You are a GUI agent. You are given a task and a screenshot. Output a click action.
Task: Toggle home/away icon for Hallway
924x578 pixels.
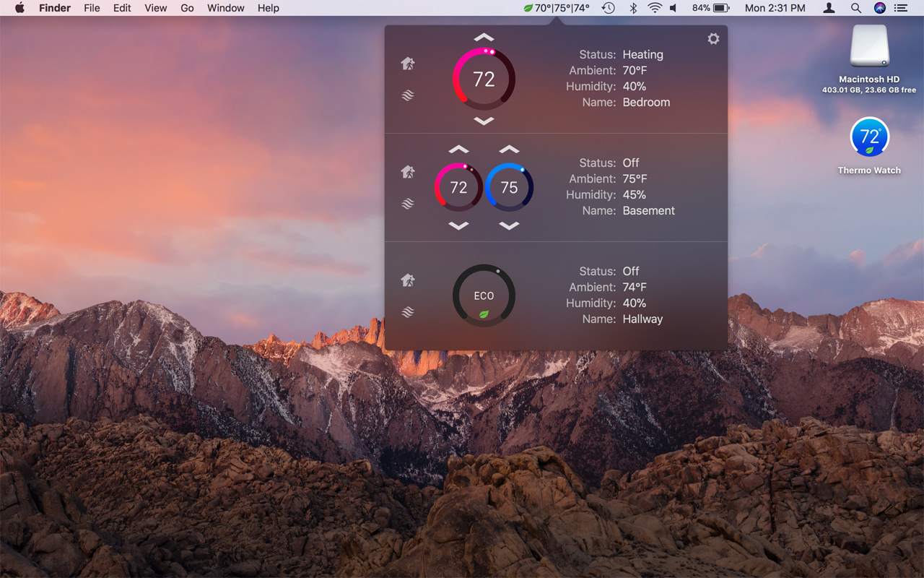(x=408, y=280)
